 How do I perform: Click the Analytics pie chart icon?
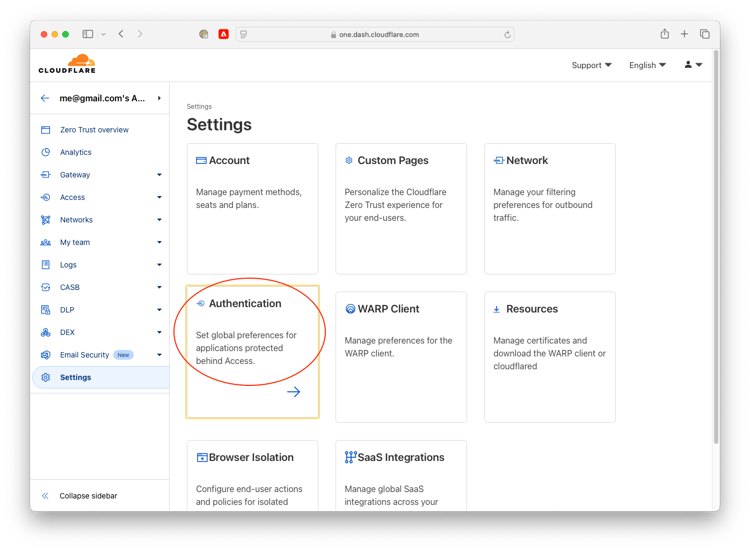pos(45,152)
